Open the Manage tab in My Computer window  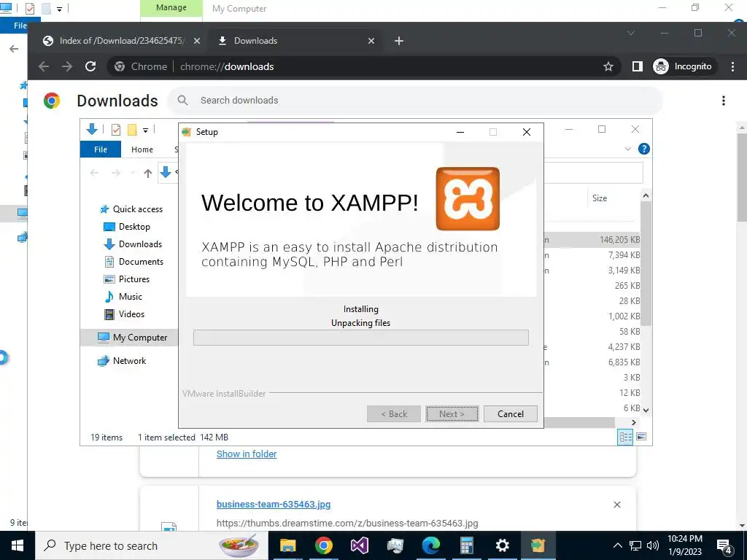click(x=171, y=8)
